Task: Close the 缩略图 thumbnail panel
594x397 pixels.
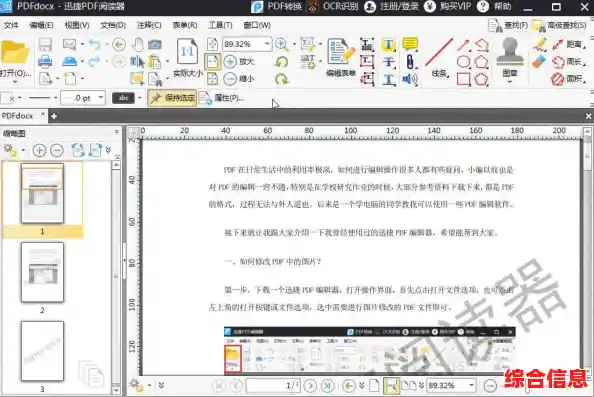Action: pos(117,131)
